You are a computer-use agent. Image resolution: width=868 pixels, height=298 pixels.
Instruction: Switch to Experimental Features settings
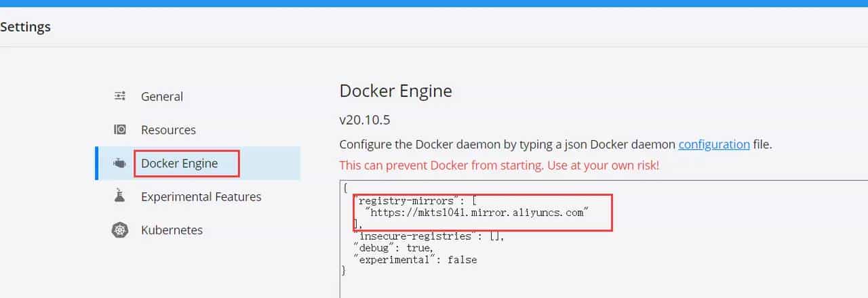(201, 196)
